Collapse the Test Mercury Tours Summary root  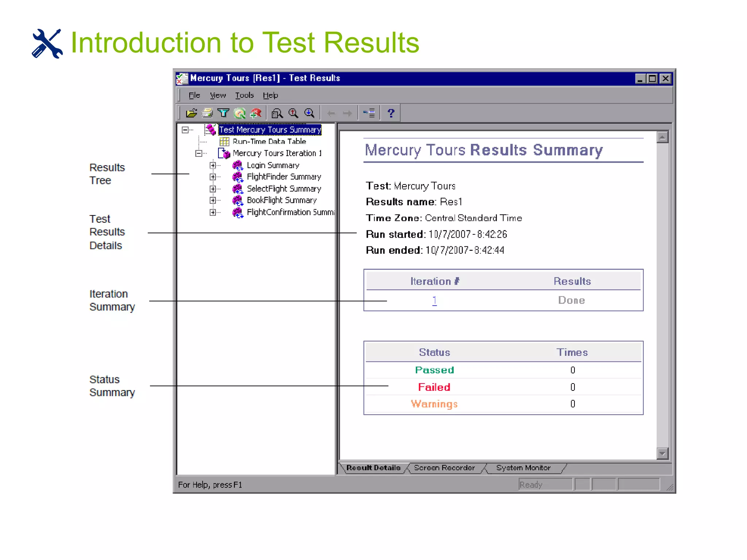[185, 130]
